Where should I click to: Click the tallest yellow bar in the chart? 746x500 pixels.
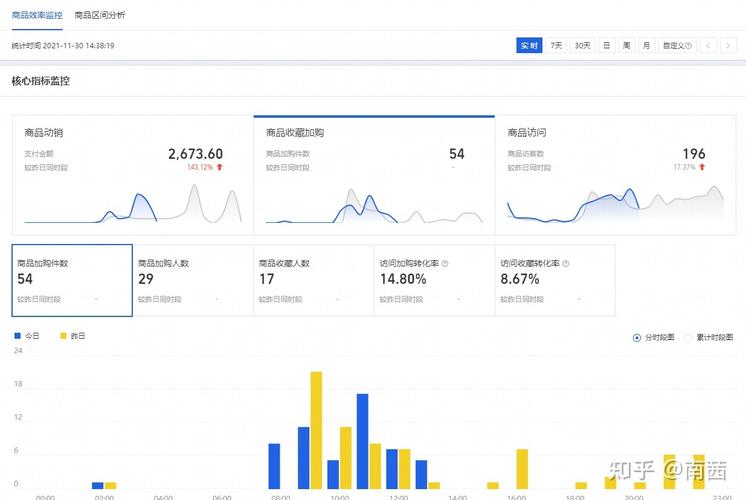coord(316,430)
